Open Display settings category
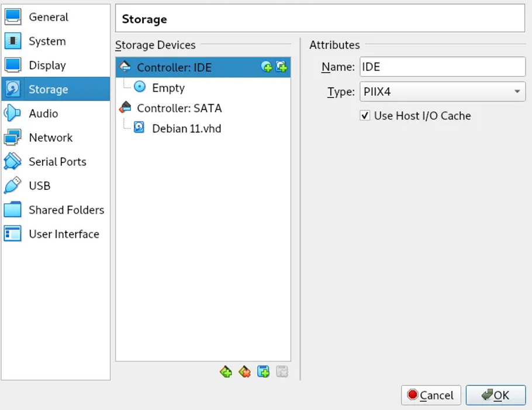Viewport: 532px width, 410px height. tap(47, 65)
